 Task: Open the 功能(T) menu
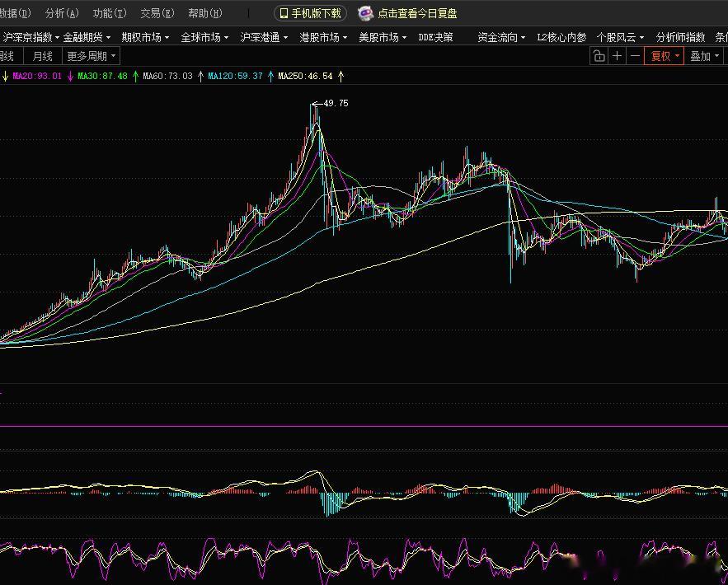pos(110,13)
